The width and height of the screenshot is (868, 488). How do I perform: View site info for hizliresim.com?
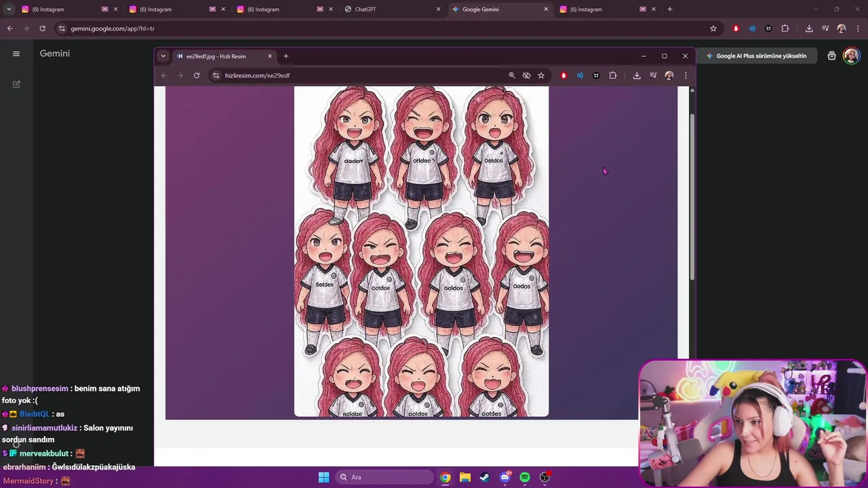point(216,75)
